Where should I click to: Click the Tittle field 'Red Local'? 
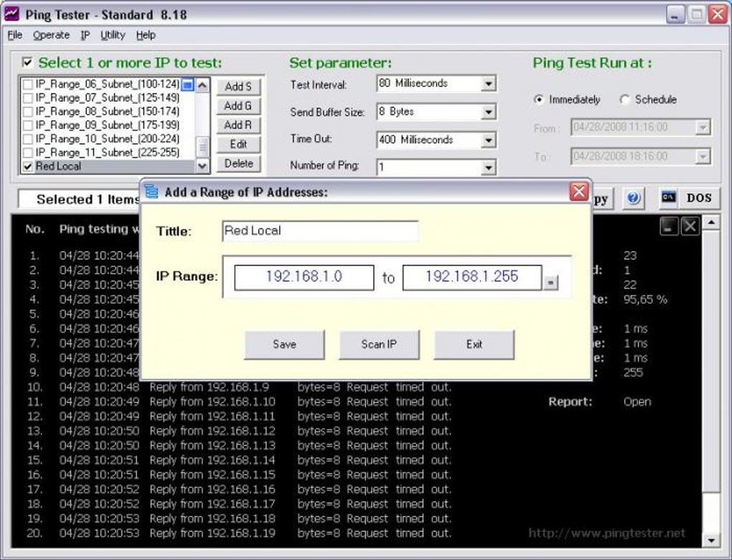coord(320,230)
